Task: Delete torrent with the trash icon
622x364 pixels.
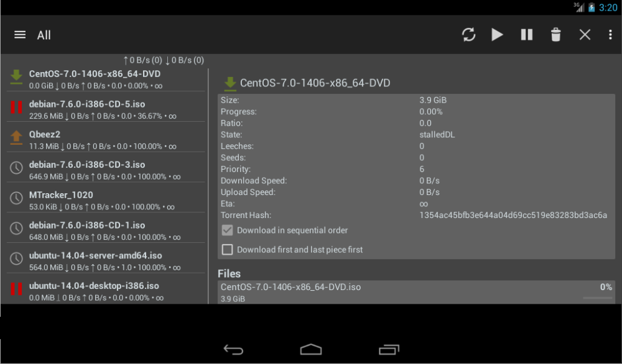Action: [x=555, y=35]
